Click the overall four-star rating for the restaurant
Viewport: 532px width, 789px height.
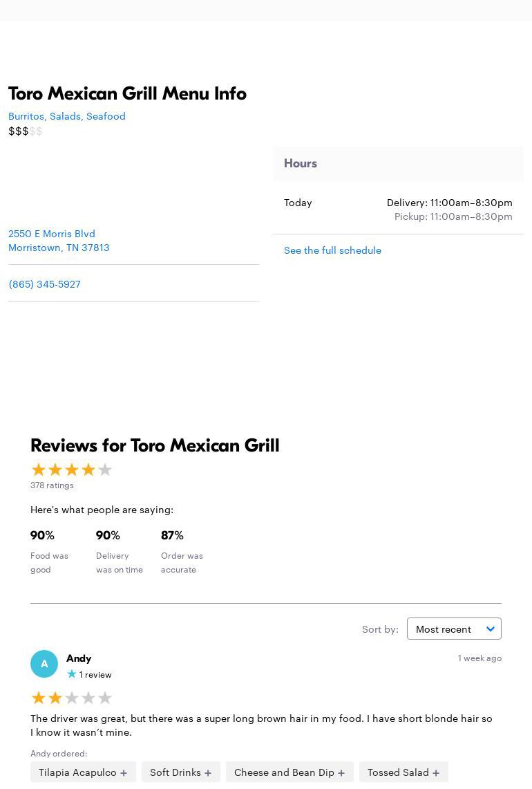point(71,470)
